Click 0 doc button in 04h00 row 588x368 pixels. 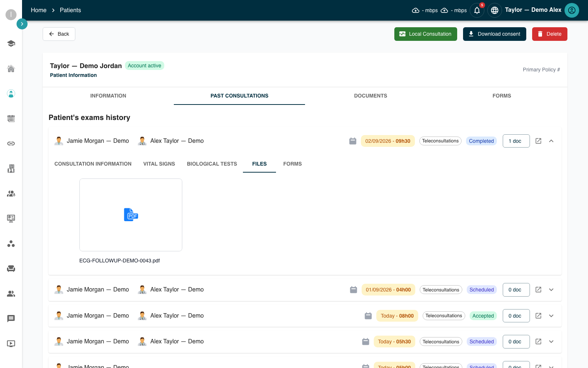516,290
